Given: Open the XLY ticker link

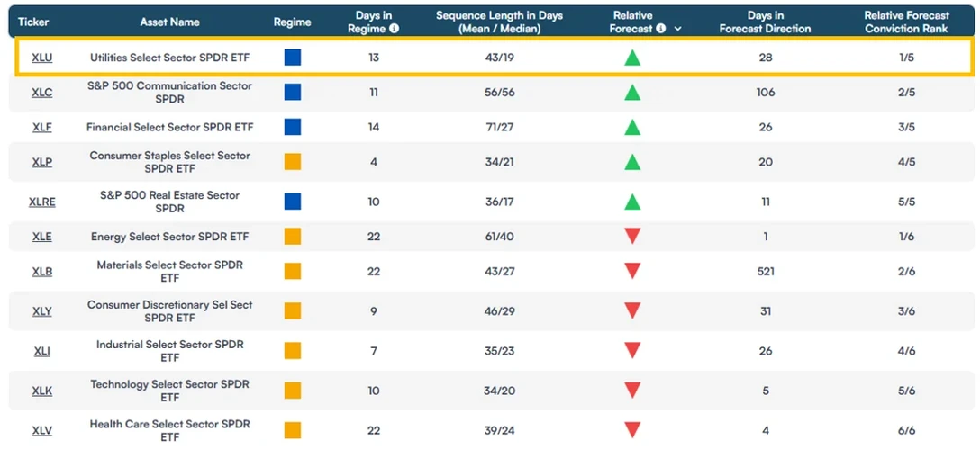Looking at the screenshot, I should coord(41,311).
